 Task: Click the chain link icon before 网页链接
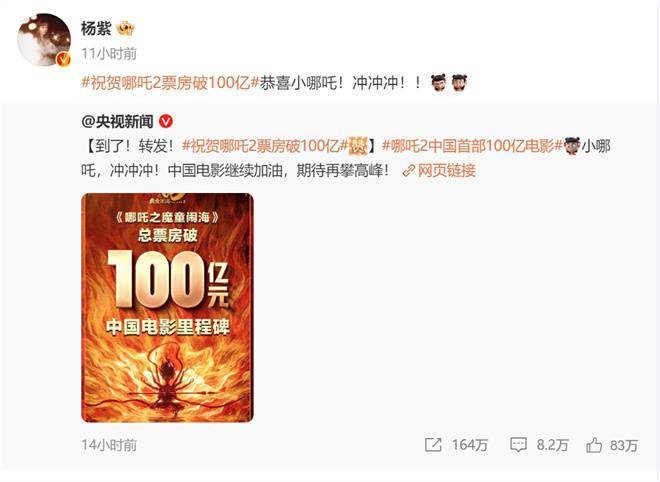click(x=409, y=171)
